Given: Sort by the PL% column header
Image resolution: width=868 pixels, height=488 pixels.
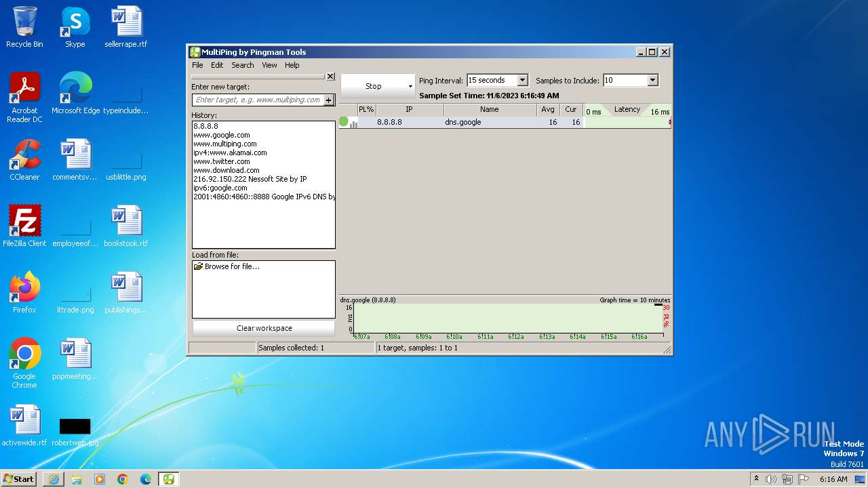Looking at the screenshot, I should click(x=366, y=109).
